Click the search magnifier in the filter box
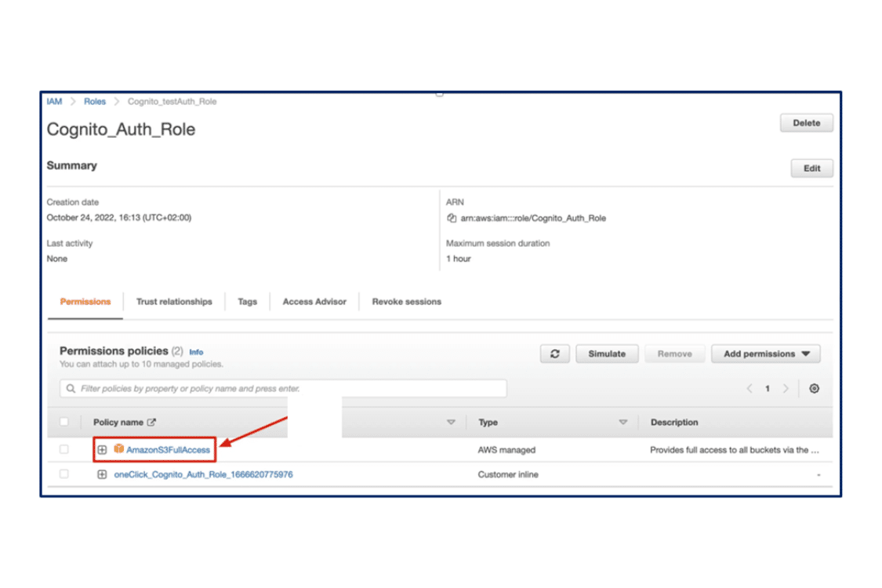The image size is (882, 588). [71, 388]
